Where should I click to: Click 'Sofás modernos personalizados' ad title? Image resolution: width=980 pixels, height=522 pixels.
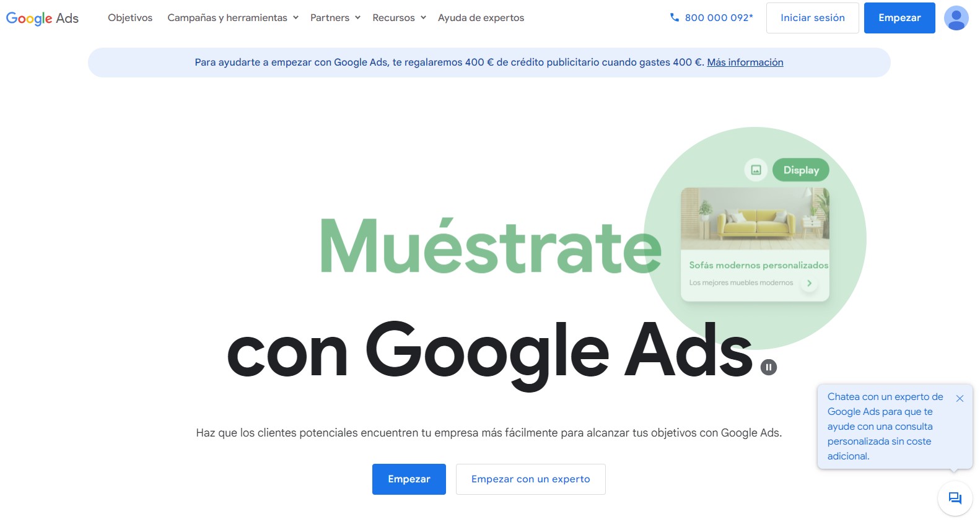pos(758,265)
